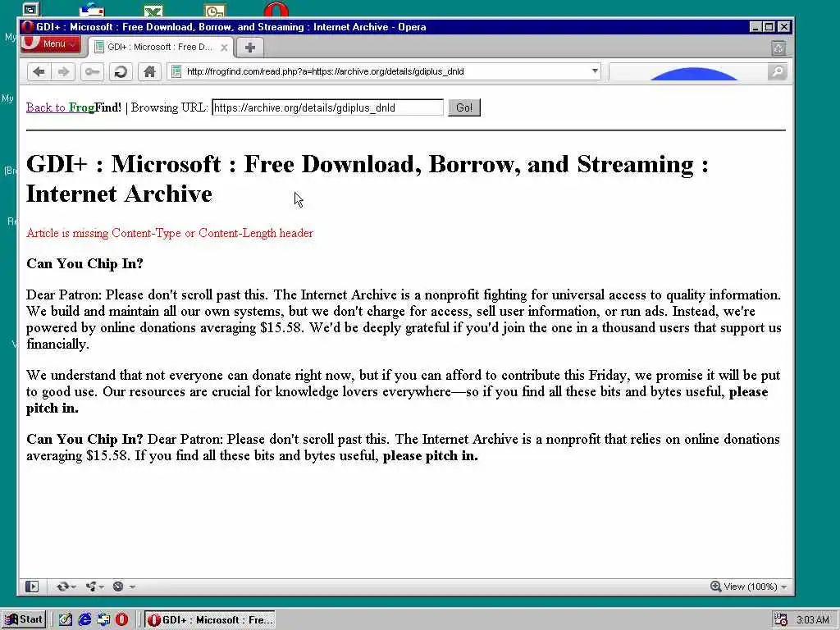Click the frogfind.com address bar field
The image size is (840, 630).
(x=384, y=72)
